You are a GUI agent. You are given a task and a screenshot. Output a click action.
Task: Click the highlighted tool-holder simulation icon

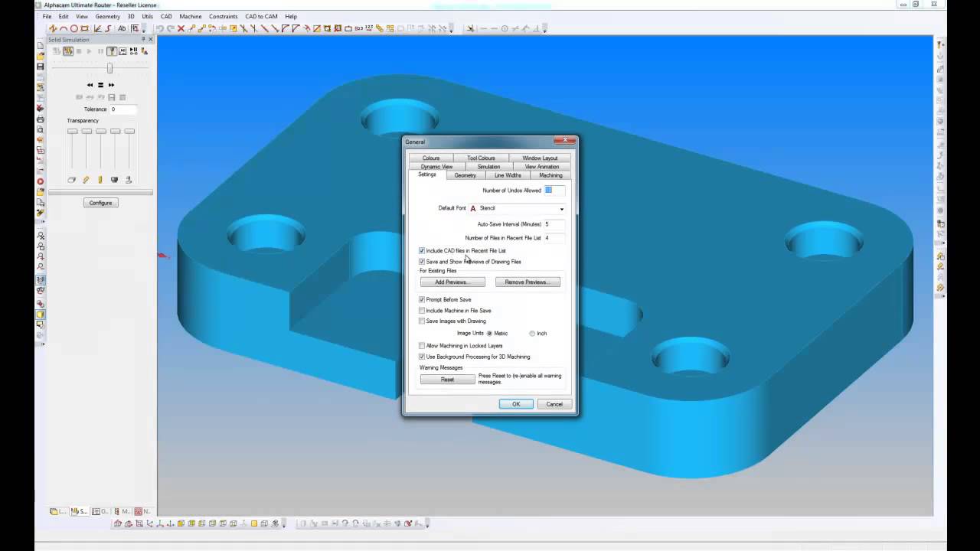(x=112, y=51)
